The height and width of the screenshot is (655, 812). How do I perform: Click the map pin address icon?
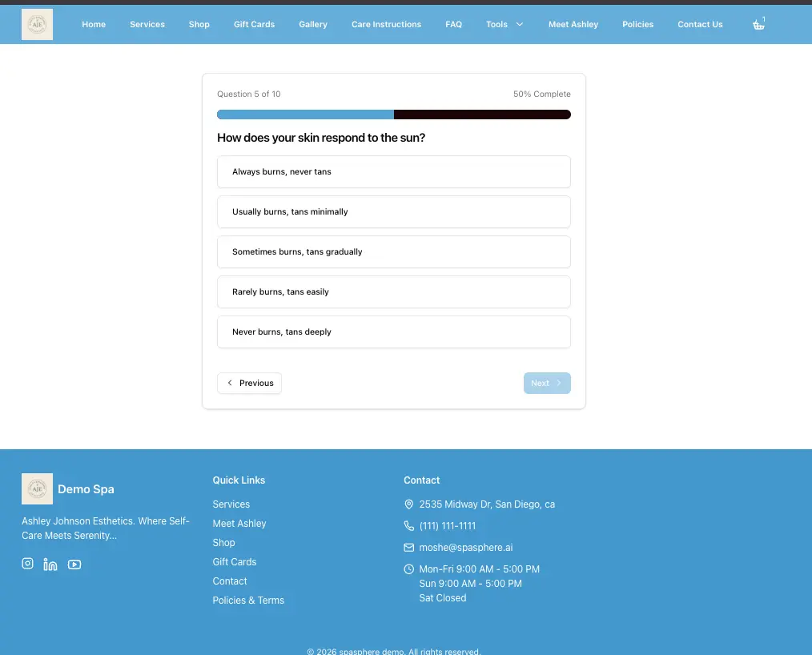coord(409,504)
